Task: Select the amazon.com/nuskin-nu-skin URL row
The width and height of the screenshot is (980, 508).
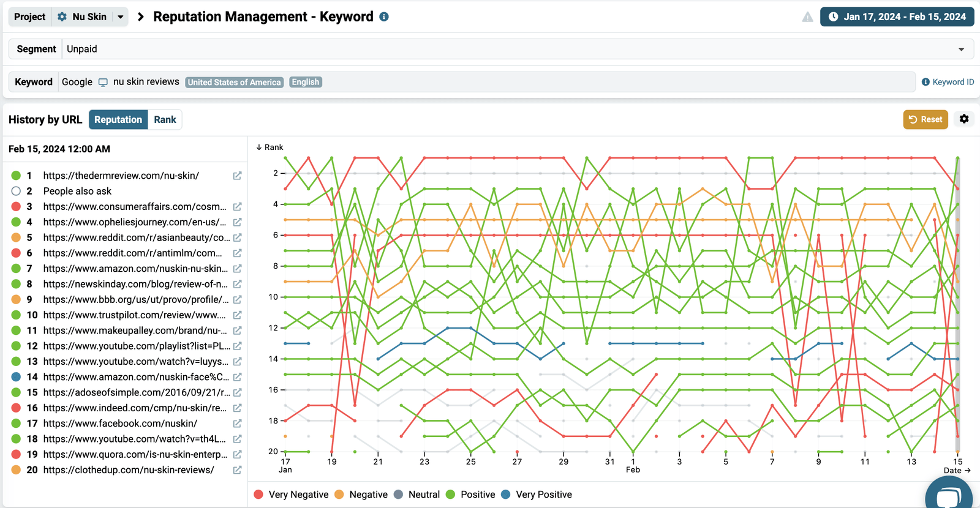Action: click(126, 269)
